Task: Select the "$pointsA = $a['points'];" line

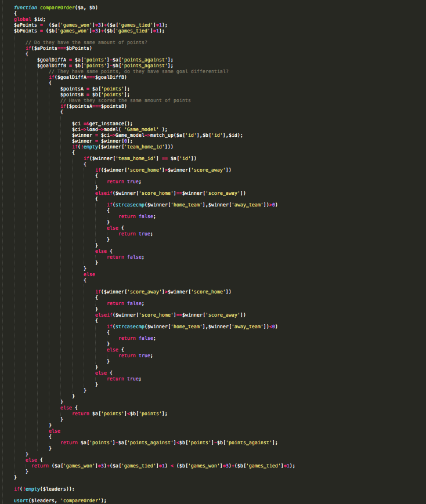Action: point(95,88)
